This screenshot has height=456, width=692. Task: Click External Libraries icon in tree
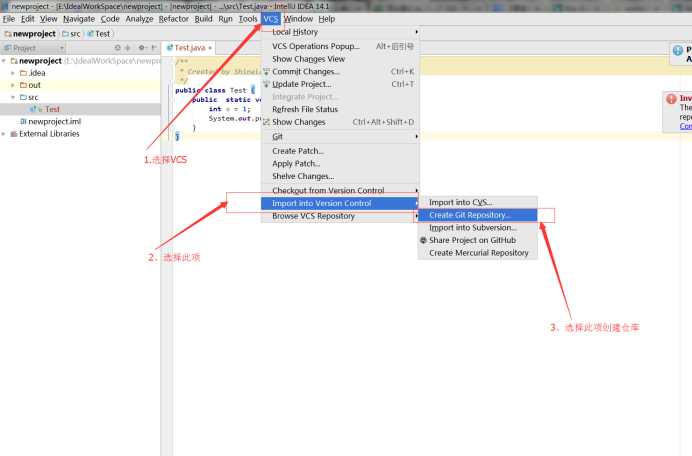tap(14, 134)
